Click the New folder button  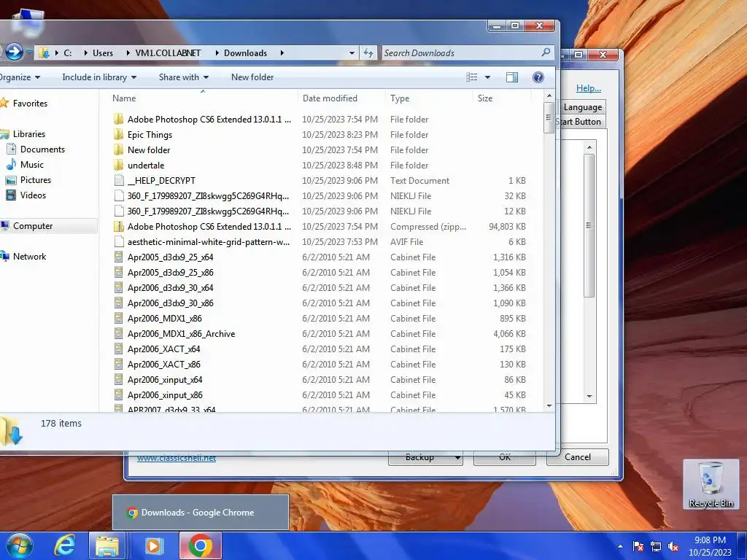[252, 77]
